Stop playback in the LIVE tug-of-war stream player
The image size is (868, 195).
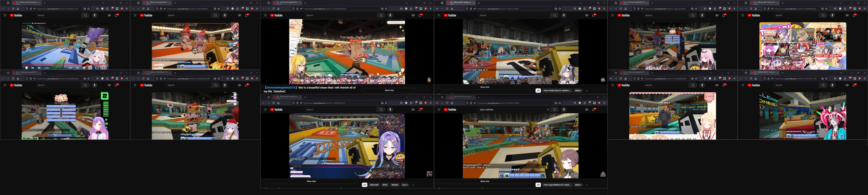pyautogui.click(x=27, y=68)
